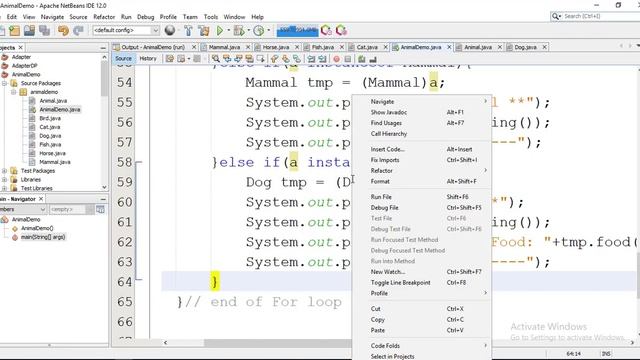Open the Tools menu in menu bar

pos(211,17)
